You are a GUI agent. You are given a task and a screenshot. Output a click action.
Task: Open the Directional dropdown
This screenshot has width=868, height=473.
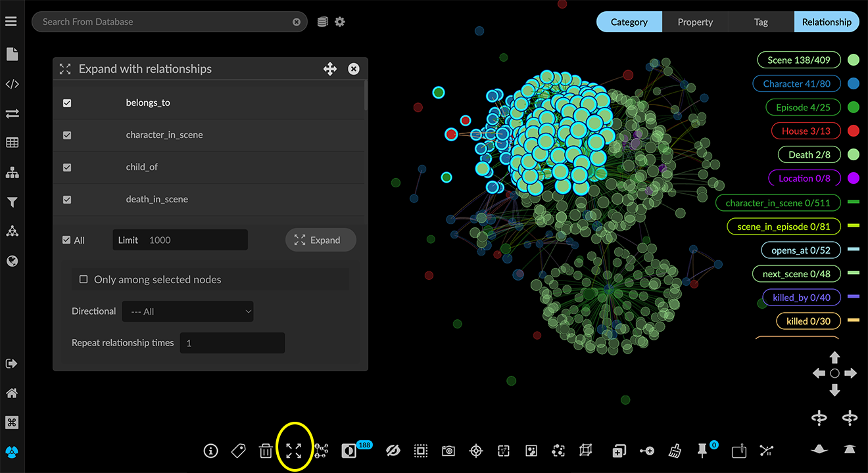[187, 311]
